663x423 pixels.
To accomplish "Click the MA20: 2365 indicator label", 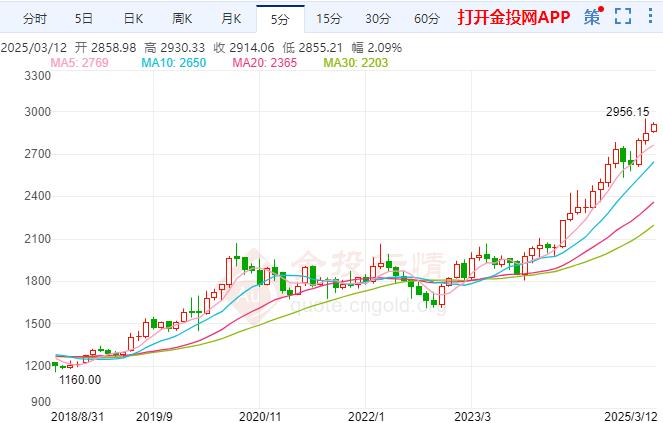I will point(265,63).
